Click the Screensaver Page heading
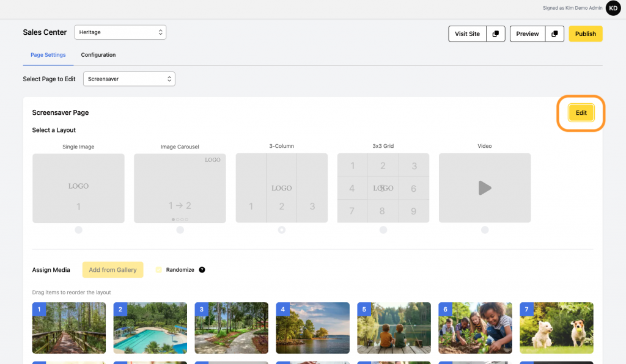 pyautogui.click(x=61, y=112)
